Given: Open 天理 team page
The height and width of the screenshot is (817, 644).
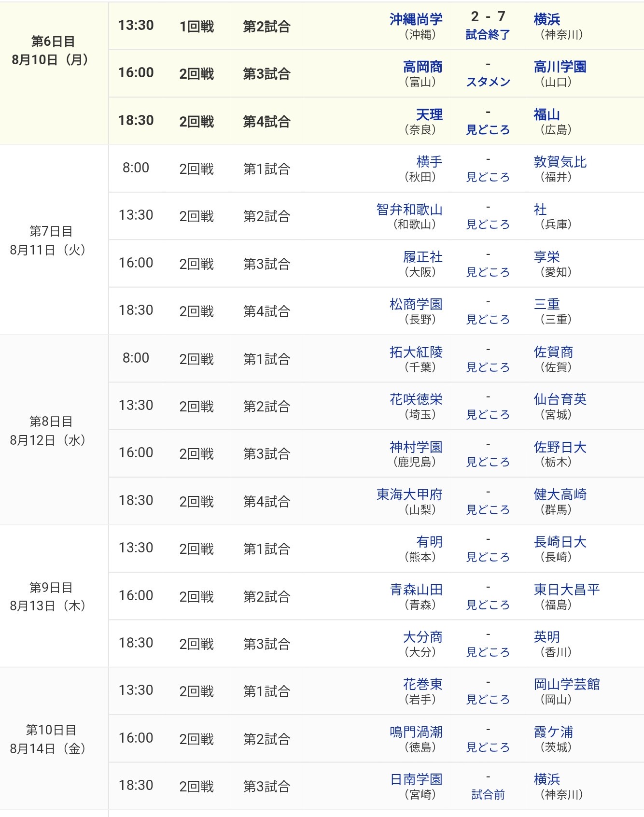Looking at the screenshot, I should tap(429, 114).
